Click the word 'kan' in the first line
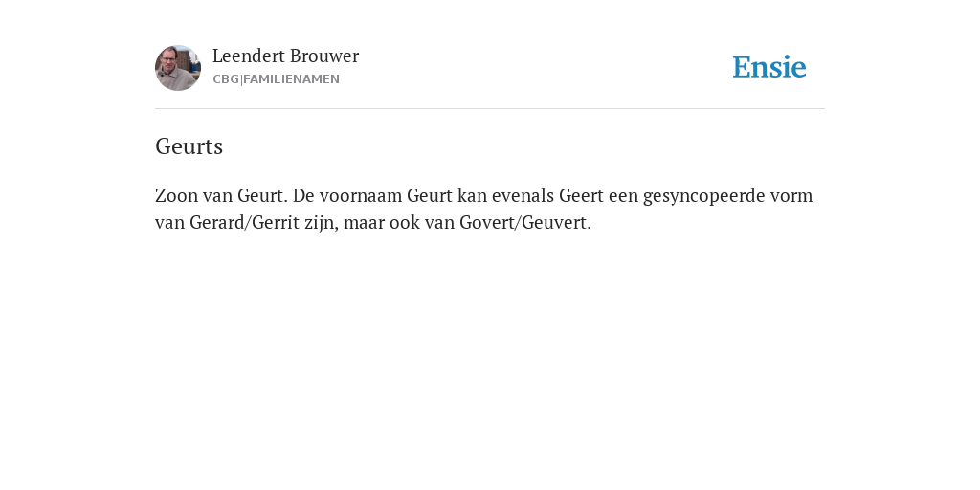 (x=472, y=195)
